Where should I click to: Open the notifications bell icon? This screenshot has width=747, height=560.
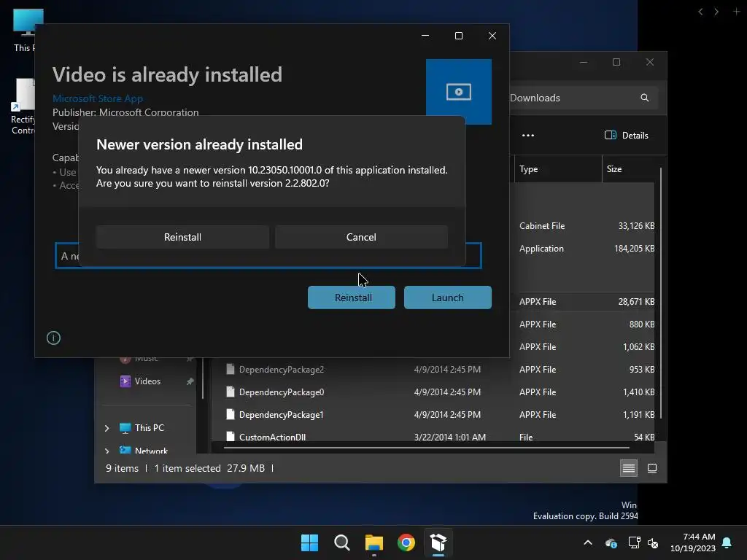pyautogui.click(x=727, y=542)
